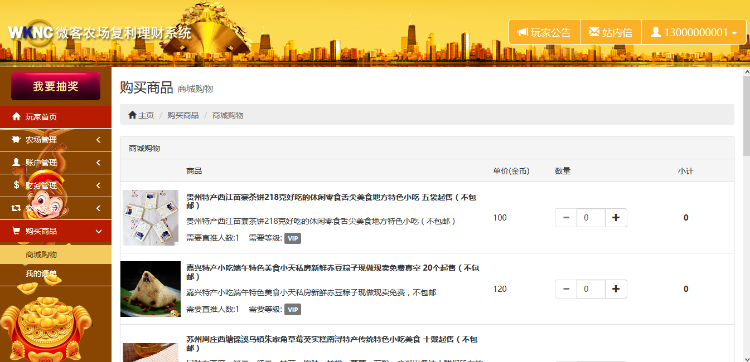The image size is (750, 362).
Task: Expand the chevron of the exchange-arrows menu row
Action: 98,208
